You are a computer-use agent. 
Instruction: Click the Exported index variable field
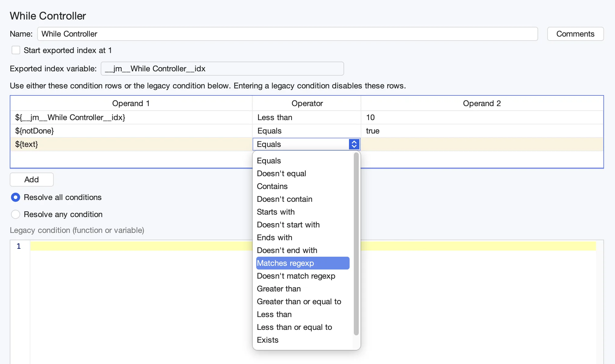[222, 69]
